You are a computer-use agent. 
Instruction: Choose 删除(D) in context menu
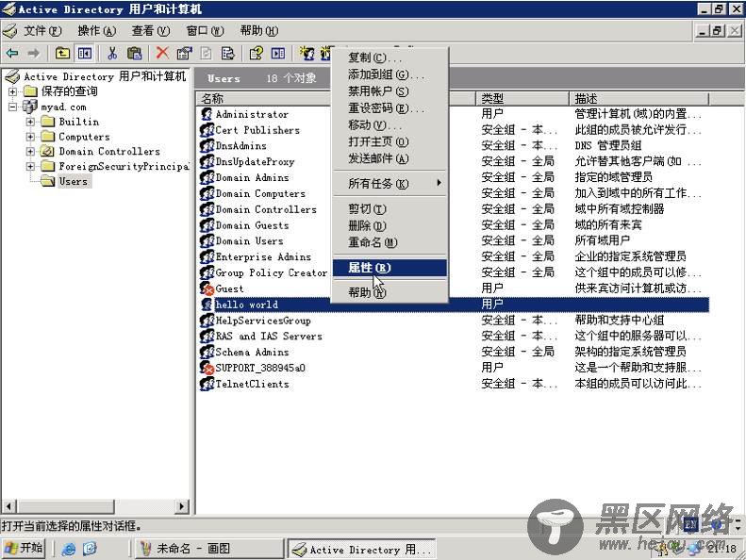click(390, 225)
